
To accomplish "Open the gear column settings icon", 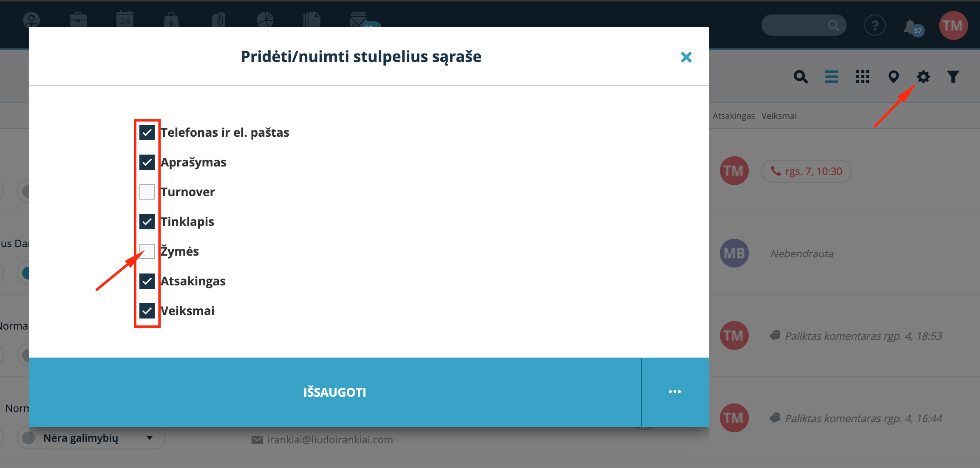I will (923, 77).
